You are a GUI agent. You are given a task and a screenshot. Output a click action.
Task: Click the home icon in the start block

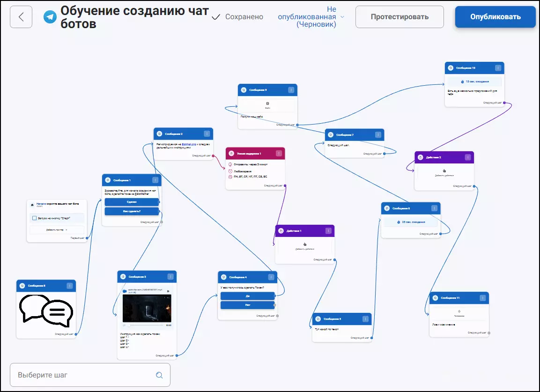[32, 205]
